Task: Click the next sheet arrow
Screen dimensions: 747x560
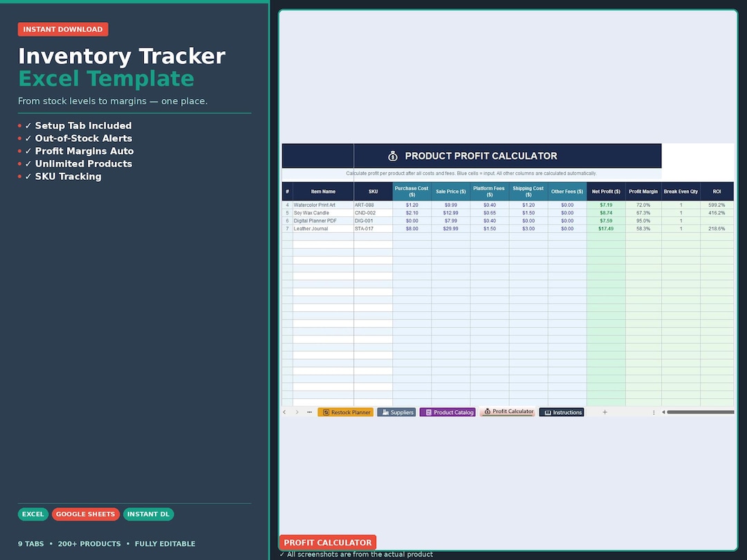Action: (x=297, y=412)
